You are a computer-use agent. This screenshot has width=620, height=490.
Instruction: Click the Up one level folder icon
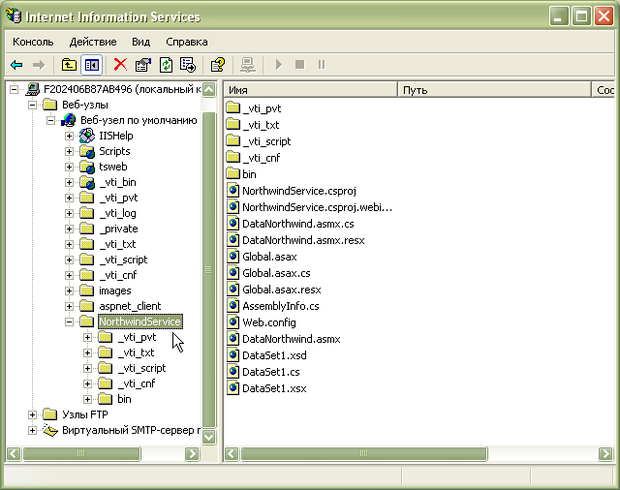tap(69, 64)
